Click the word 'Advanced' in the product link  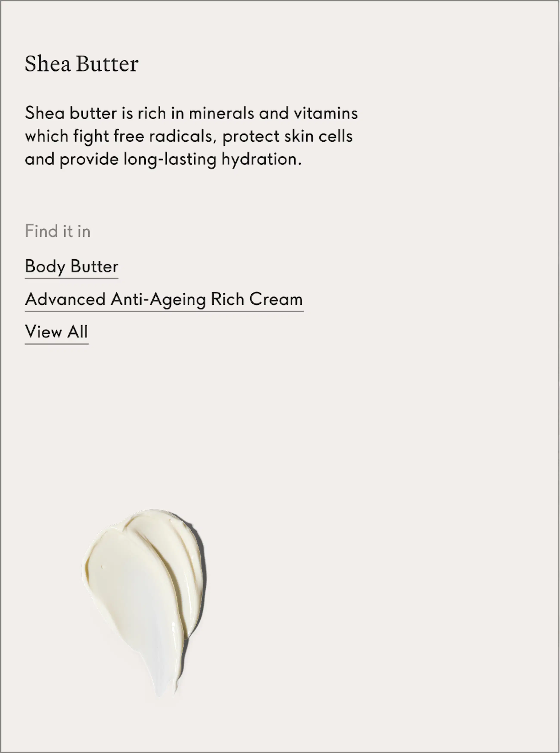coord(65,299)
